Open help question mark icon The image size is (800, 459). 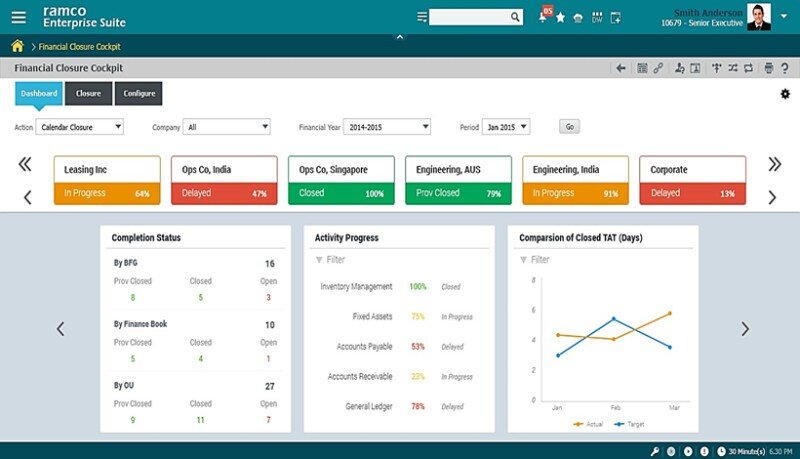[785, 68]
